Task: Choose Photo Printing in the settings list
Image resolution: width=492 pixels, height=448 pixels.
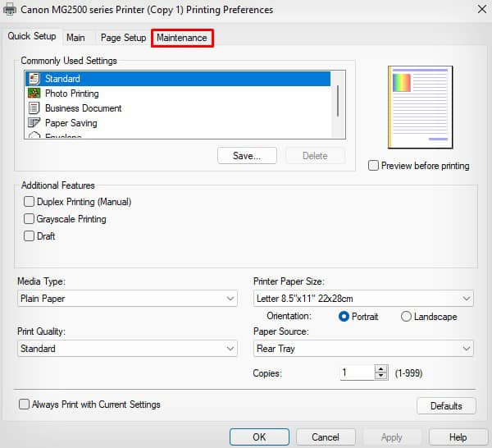Action: [x=178, y=94]
